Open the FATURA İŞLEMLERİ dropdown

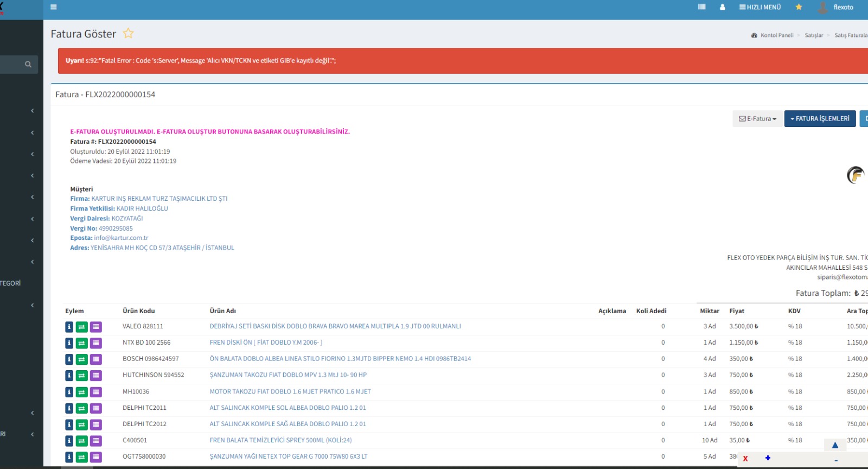pos(820,118)
